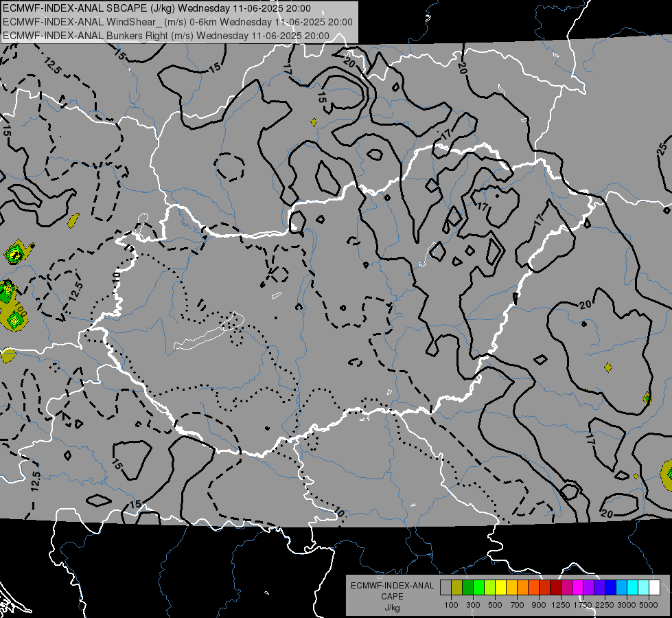Select the pure yellow legend swatch

pos(501,587)
